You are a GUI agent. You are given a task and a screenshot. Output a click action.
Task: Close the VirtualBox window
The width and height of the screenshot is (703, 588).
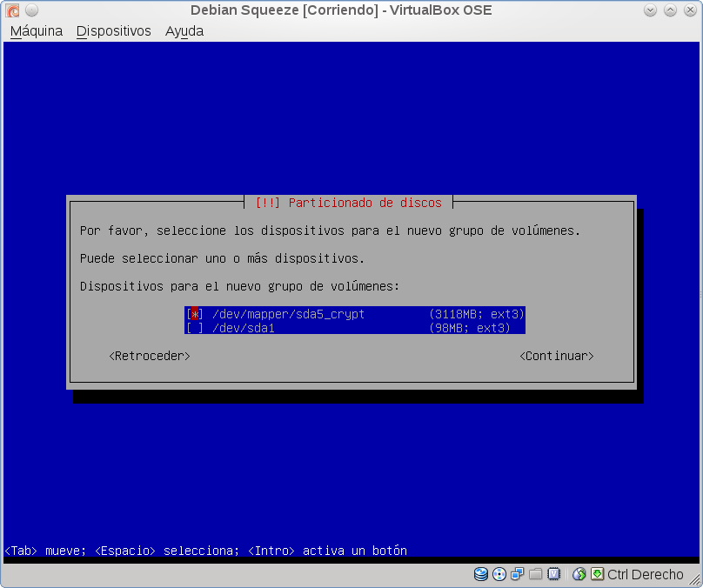click(691, 10)
